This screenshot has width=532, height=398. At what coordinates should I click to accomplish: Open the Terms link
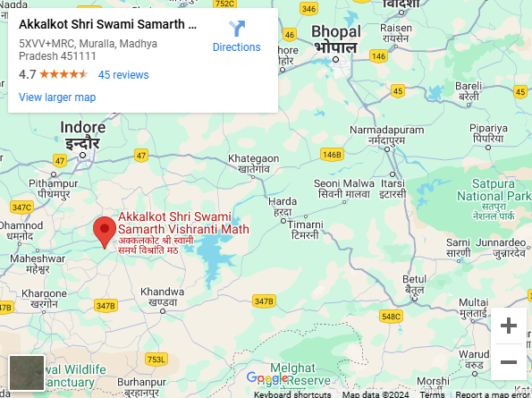point(432,394)
